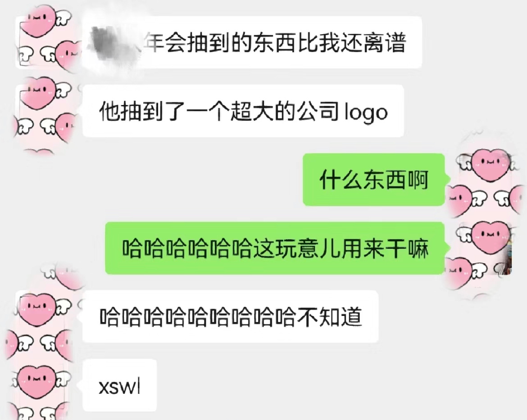Click the xswl message bubble
Screen dimensions: 527x420
[120, 385]
